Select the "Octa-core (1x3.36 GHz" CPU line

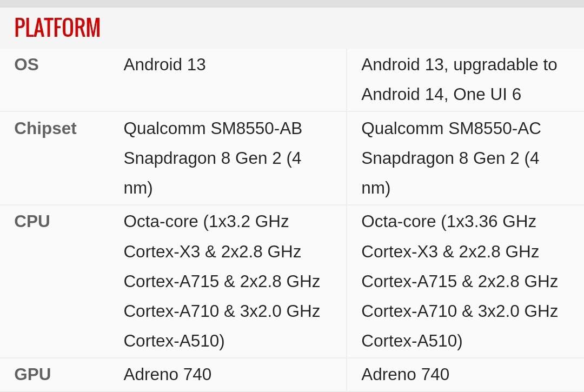click(x=448, y=222)
